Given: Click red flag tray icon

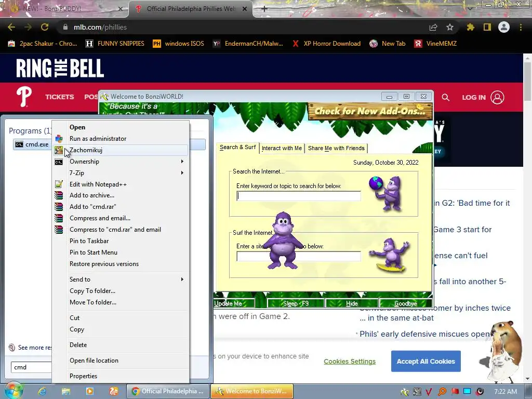Looking at the screenshot, I should point(455,392).
